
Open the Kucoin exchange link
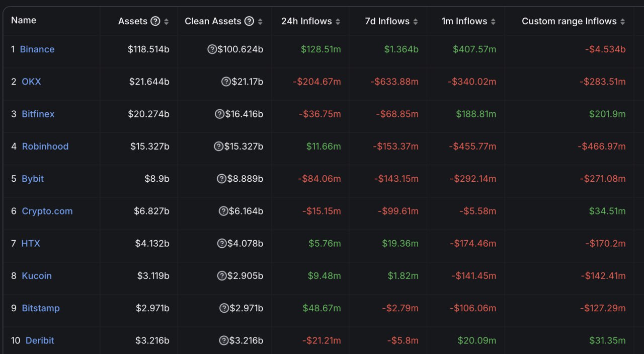coord(37,276)
